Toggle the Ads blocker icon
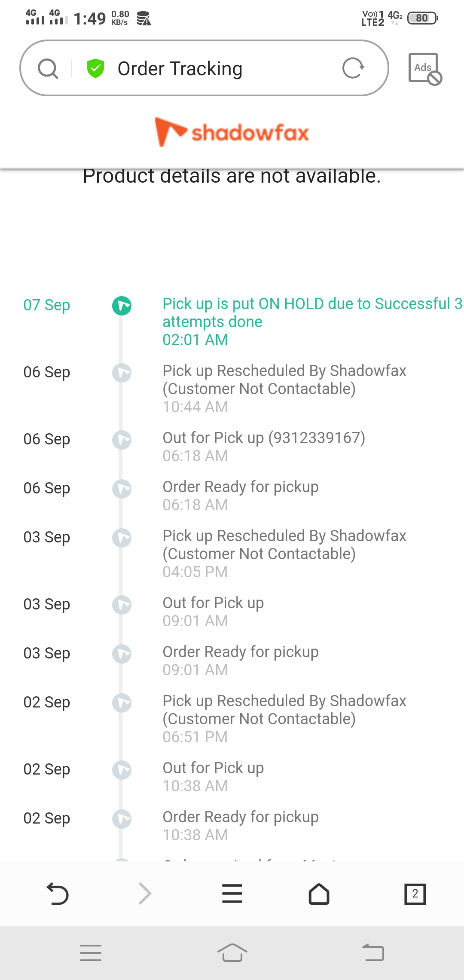Screen dimensions: 464x980 tap(424, 69)
